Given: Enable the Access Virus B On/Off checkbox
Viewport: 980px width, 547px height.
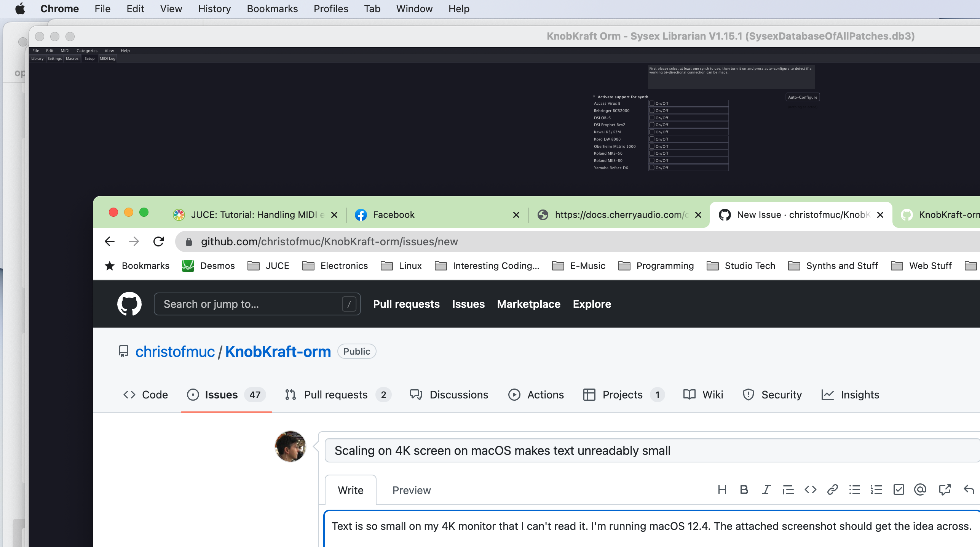Looking at the screenshot, I should tap(652, 103).
